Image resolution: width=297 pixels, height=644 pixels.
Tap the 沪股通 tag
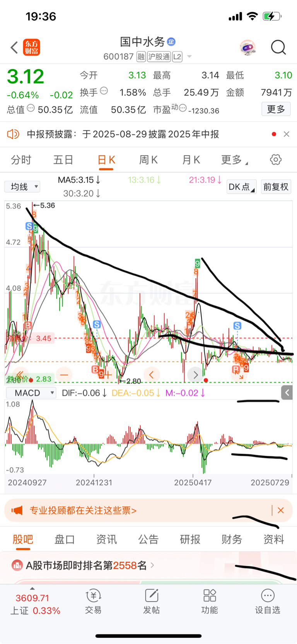[159, 57]
